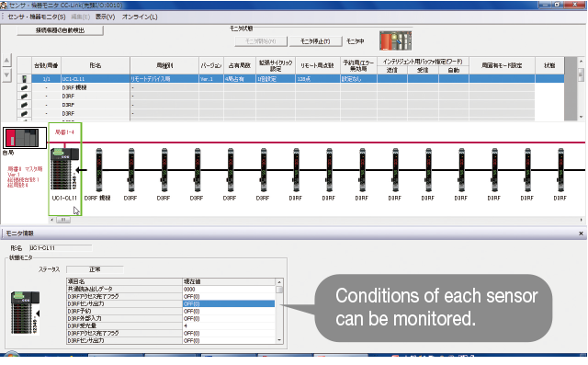Viewport: 588px width, 365px height.
Task: Click the UC1-CL11 module image in Monitor Info panel
Action: point(25,313)
